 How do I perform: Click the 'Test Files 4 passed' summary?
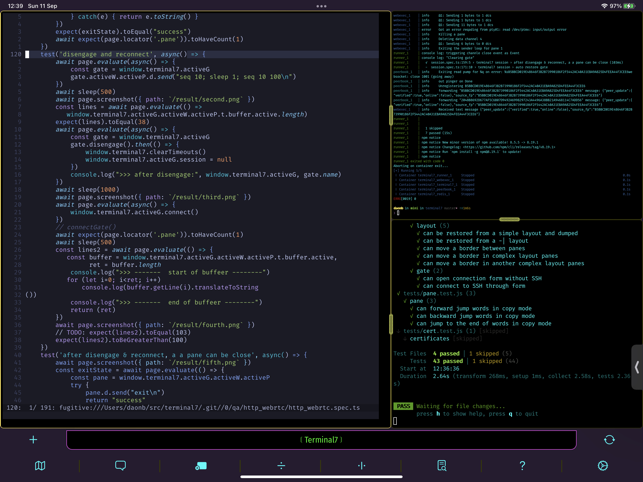453,354
